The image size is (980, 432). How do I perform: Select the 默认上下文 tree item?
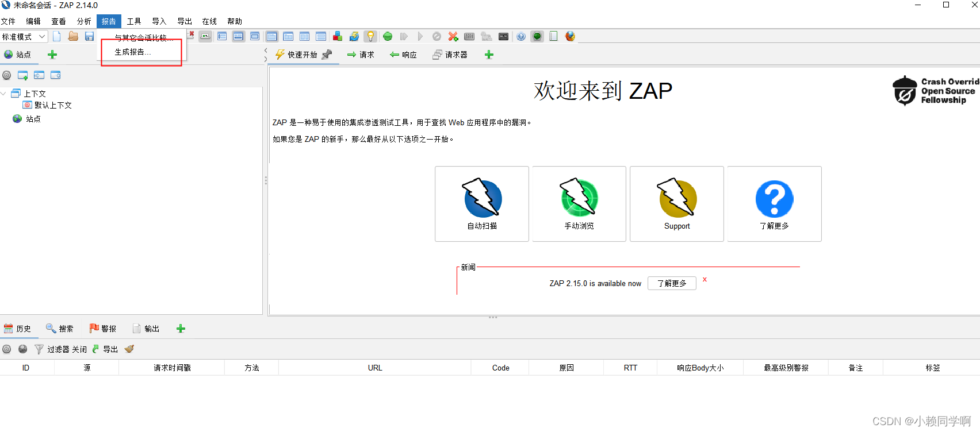pyautogui.click(x=47, y=105)
